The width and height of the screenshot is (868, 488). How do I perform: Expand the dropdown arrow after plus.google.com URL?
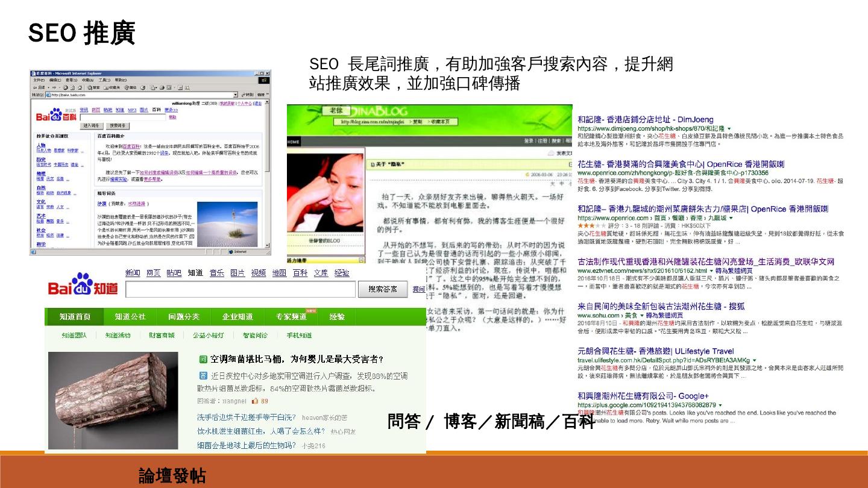[720, 405]
